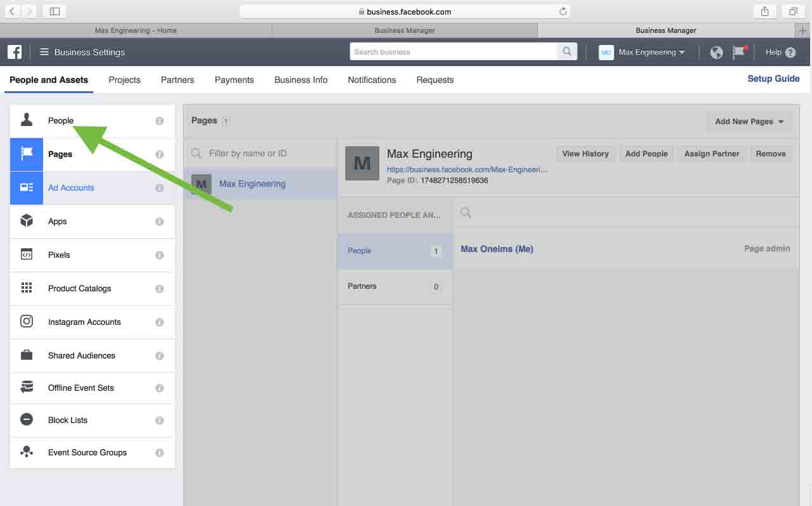This screenshot has width=812, height=506.
Task: Expand the Add New Pages dropdown
Action: [x=749, y=122]
